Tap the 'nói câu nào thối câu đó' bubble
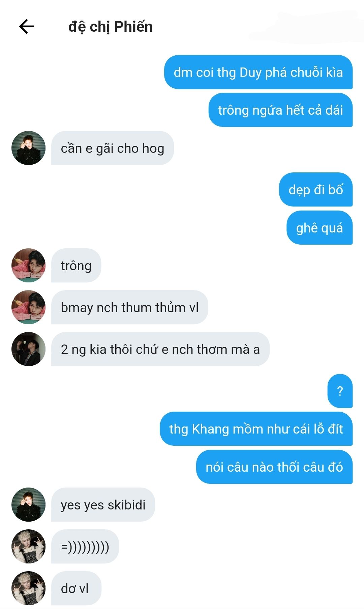 click(x=274, y=467)
